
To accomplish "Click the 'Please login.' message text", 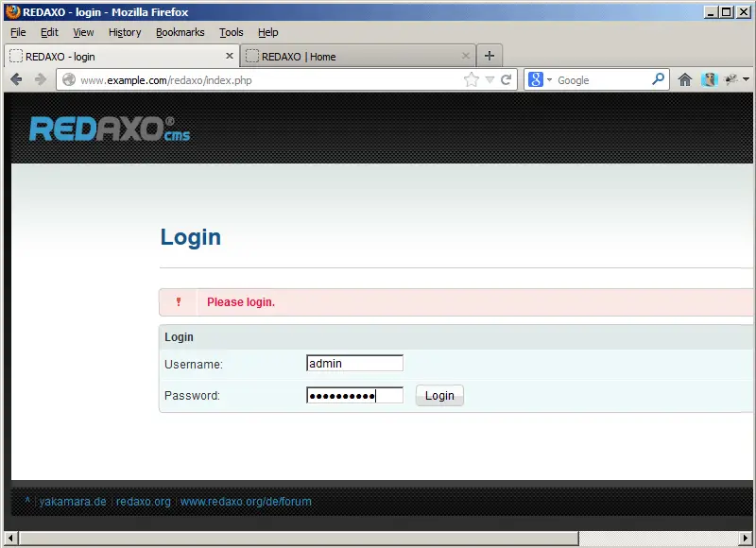I will coord(241,302).
